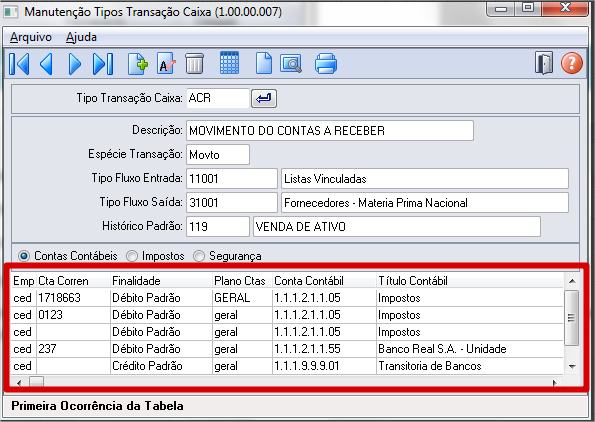Print using the printer icon

tap(326, 63)
